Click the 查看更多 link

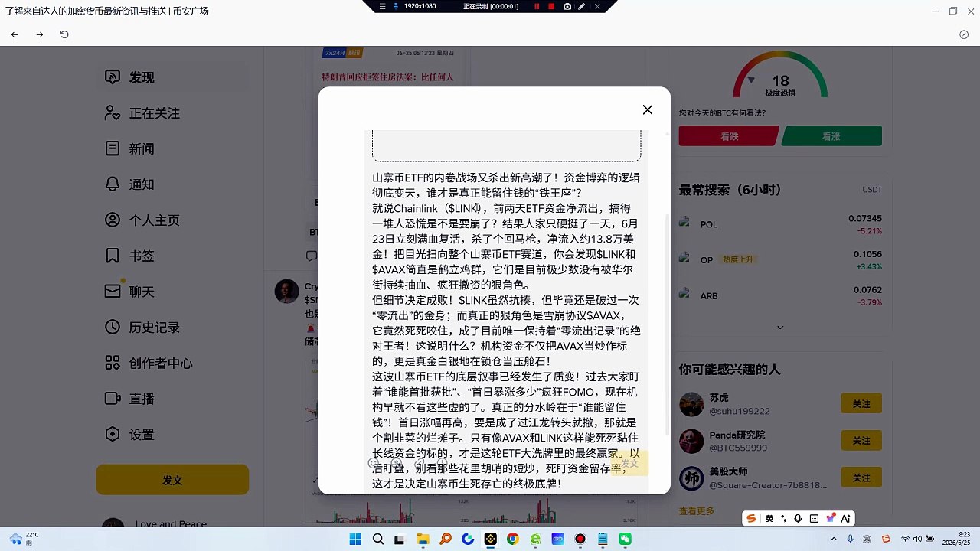(x=697, y=510)
